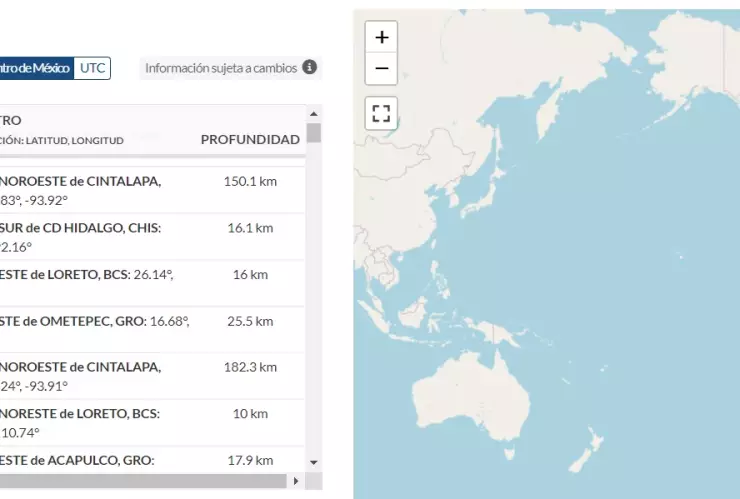Click the table's scroll up arrow

(314, 112)
